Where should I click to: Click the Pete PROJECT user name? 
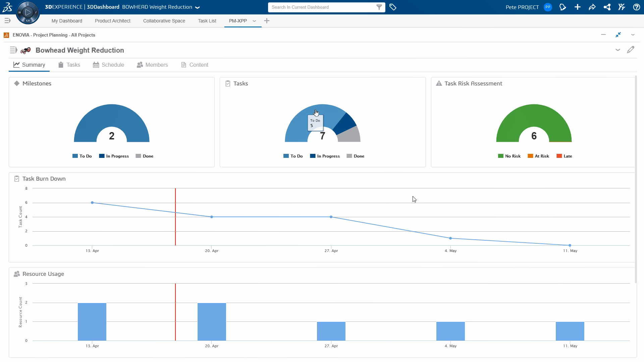click(522, 7)
